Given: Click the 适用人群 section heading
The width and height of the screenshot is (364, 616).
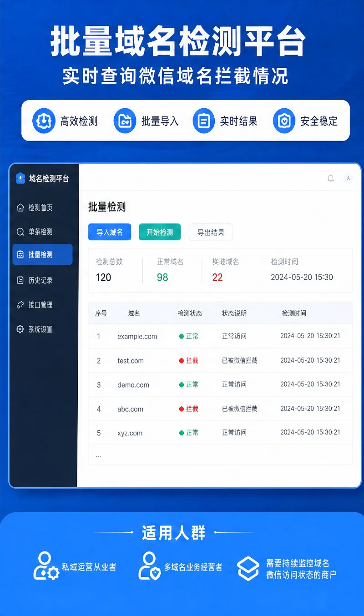Looking at the screenshot, I should click(x=173, y=532).
